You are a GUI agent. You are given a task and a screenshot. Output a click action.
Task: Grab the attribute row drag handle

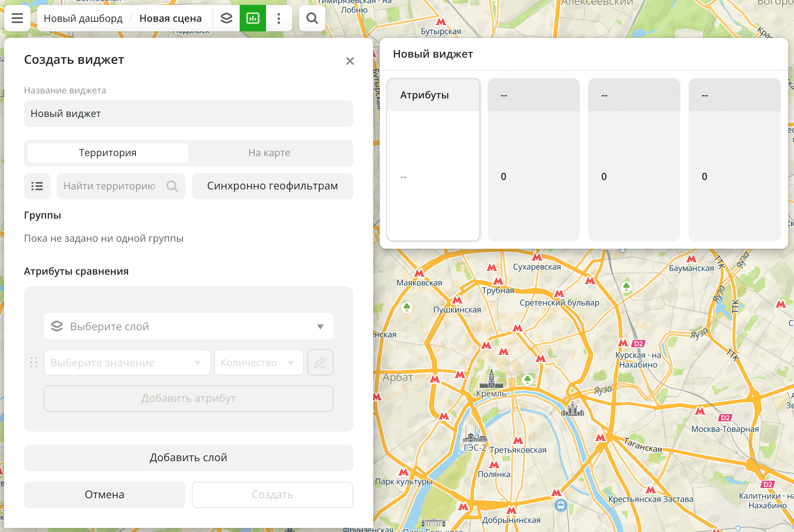[34, 362]
